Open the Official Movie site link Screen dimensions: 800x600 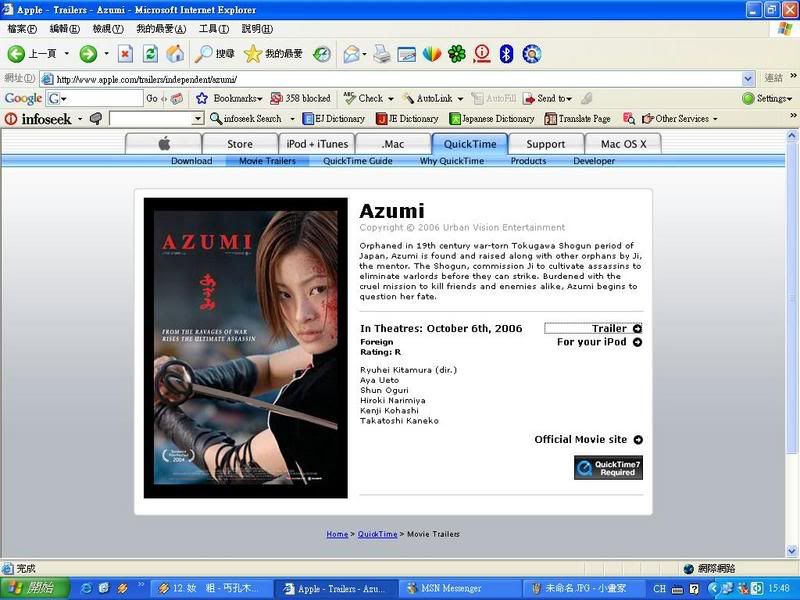click(x=588, y=440)
